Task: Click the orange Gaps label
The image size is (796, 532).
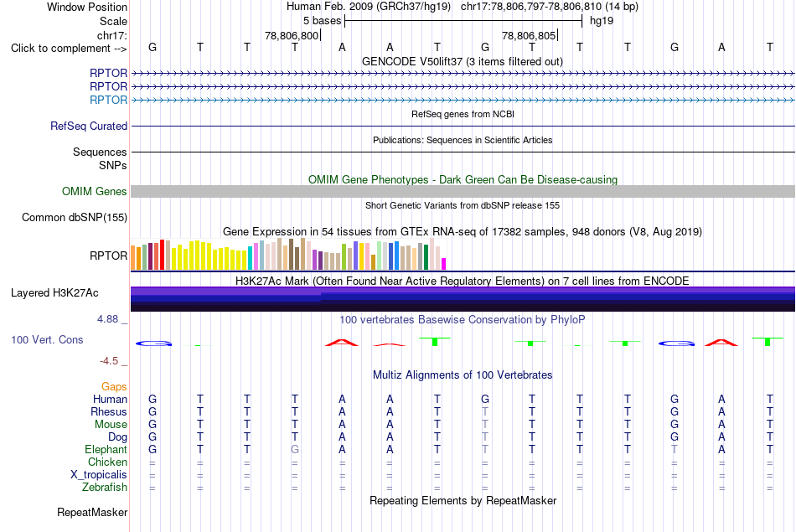Action: tap(114, 387)
